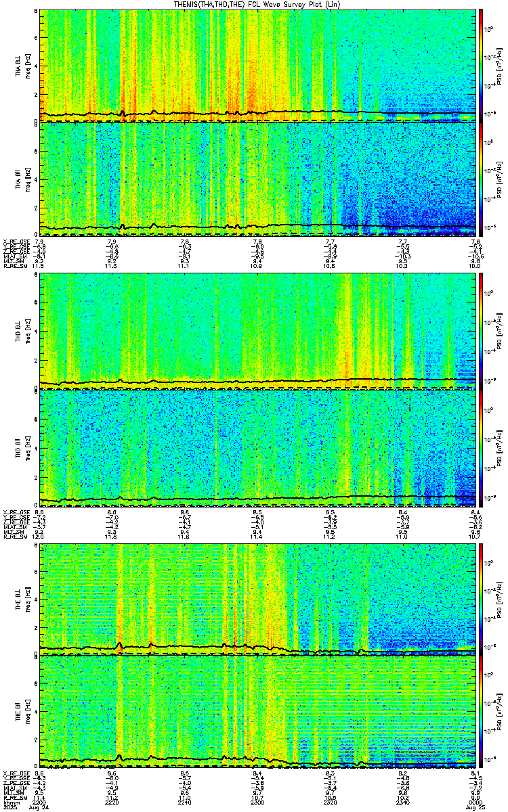Click the color bar beside THA B-perpendicular panel
The image size is (508, 812).
482,66
